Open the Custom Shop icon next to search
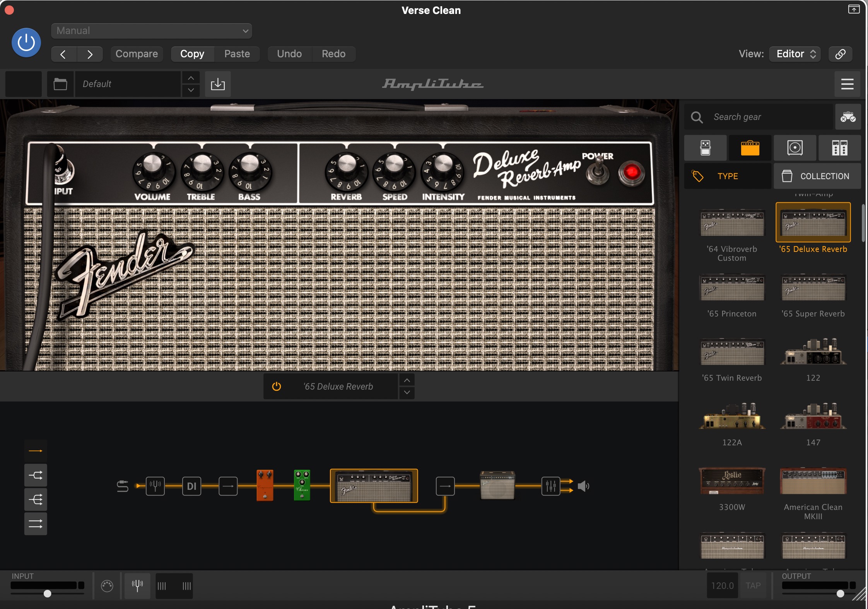 click(x=848, y=117)
